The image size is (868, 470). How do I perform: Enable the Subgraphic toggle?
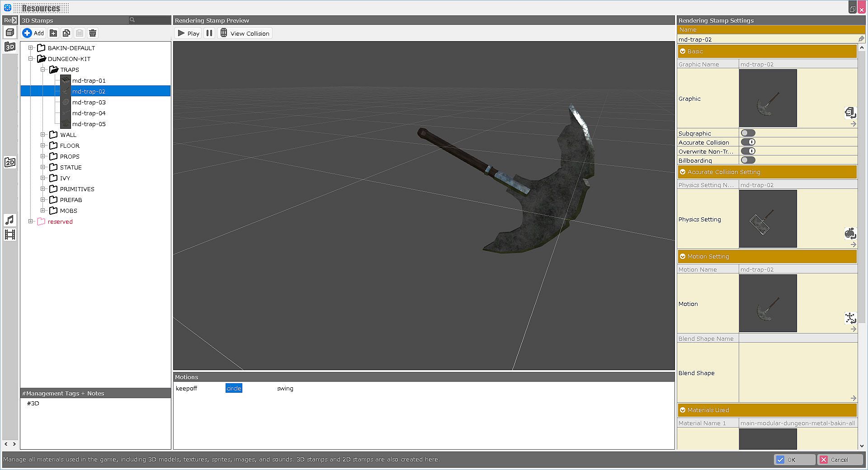[748, 133]
